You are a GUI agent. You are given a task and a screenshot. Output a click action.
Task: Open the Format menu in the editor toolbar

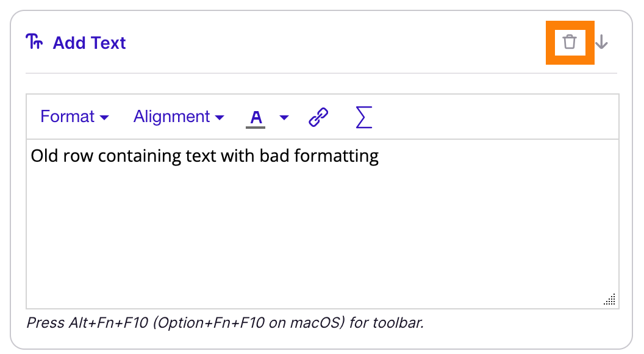[x=74, y=116]
